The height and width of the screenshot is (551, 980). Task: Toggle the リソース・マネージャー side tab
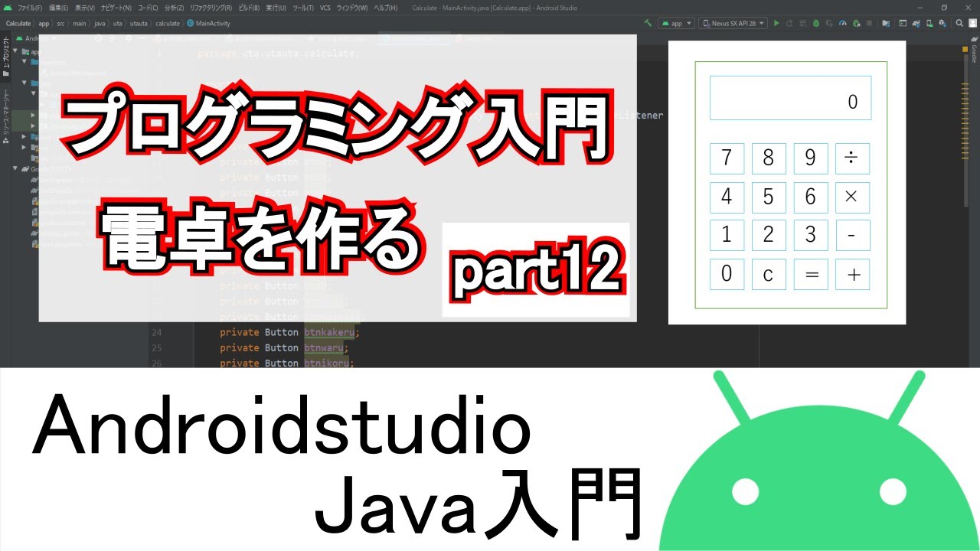6,116
